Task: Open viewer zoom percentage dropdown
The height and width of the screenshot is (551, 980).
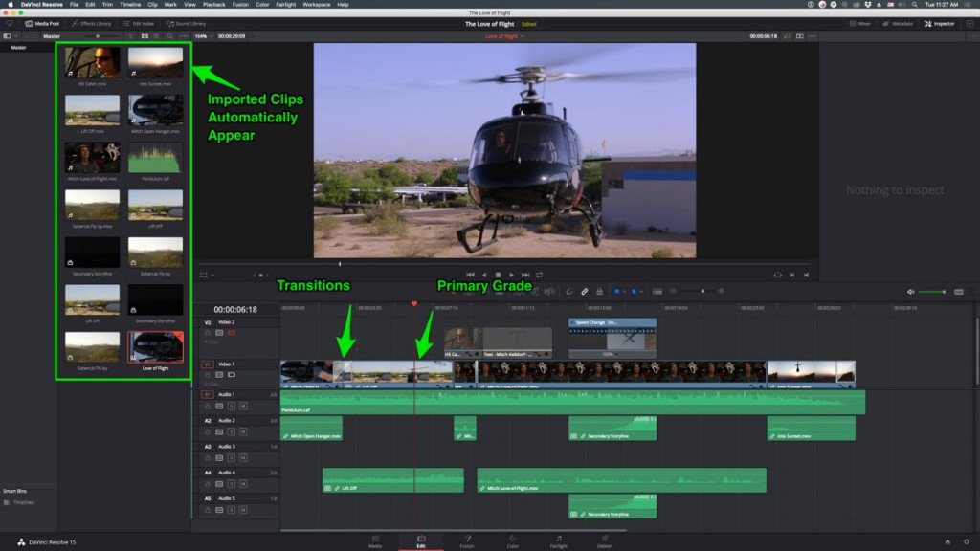Action: coord(203,36)
